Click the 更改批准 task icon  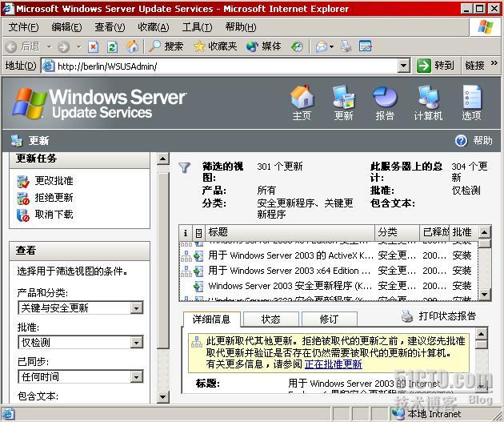(x=23, y=181)
